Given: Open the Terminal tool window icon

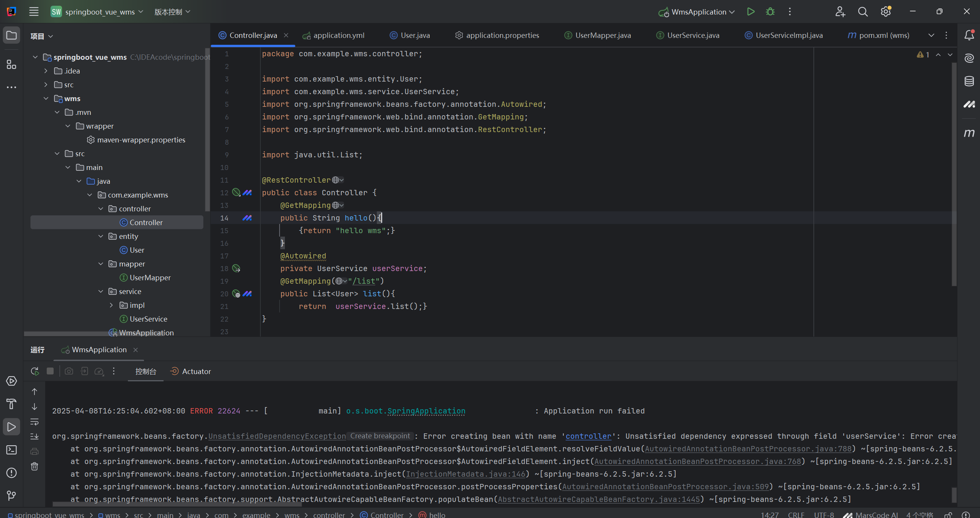Looking at the screenshot, I should click(x=11, y=450).
